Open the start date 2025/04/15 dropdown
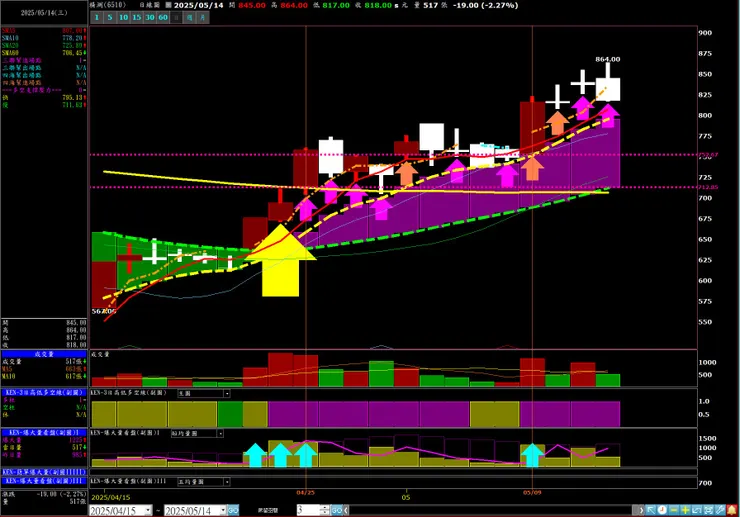The height and width of the screenshot is (517, 740). [x=148, y=510]
